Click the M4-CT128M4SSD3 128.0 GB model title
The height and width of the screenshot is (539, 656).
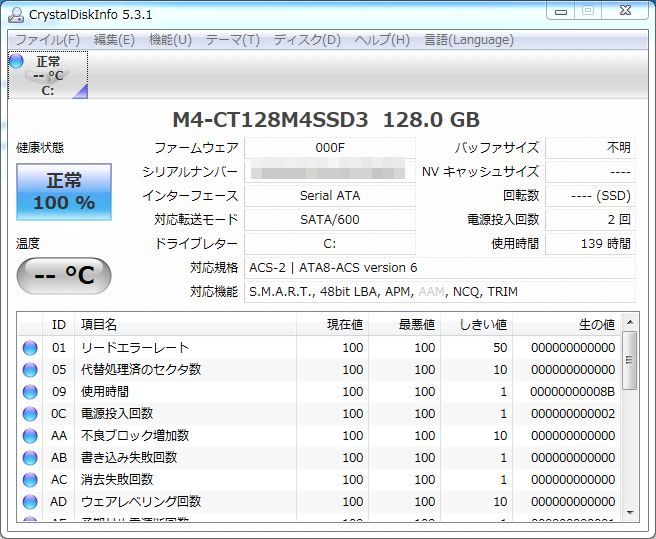326,120
